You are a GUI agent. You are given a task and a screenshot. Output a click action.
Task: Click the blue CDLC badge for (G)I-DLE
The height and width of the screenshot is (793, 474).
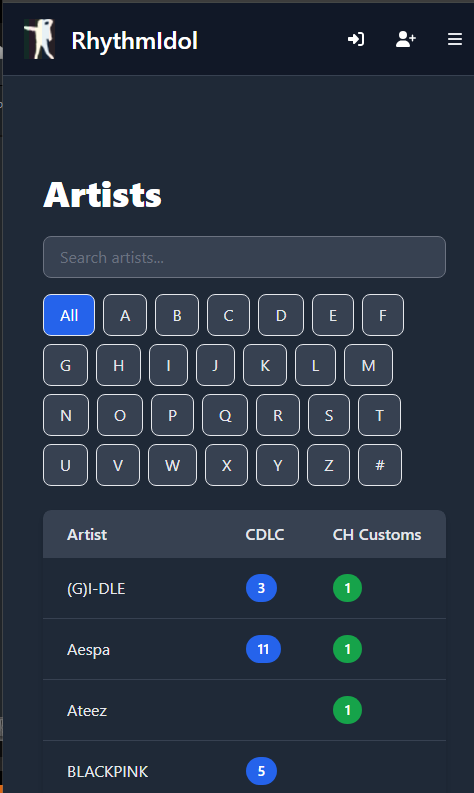[261, 588]
